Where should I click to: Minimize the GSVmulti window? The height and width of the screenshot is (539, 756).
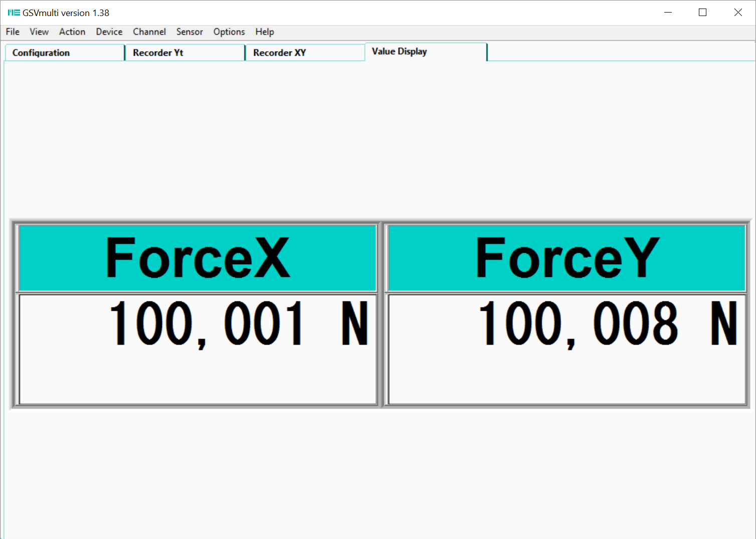668,13
